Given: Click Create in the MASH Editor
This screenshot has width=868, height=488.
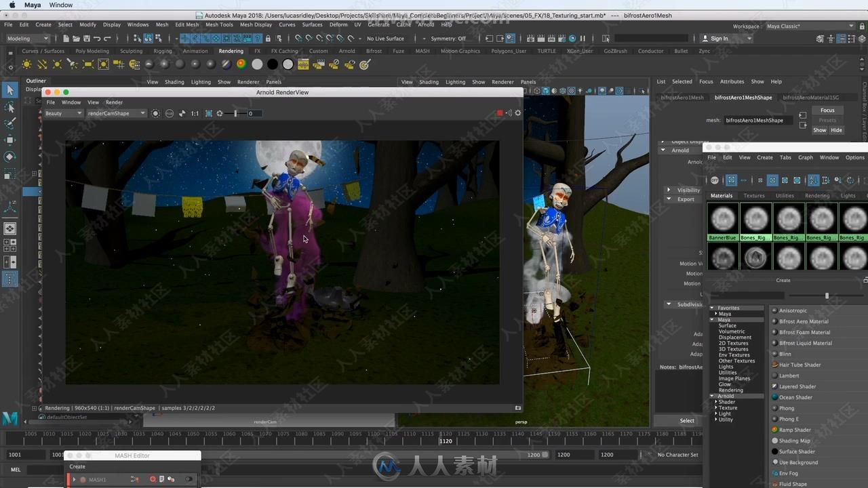Looking at the screenshot, I should click(x=77, y=466).
